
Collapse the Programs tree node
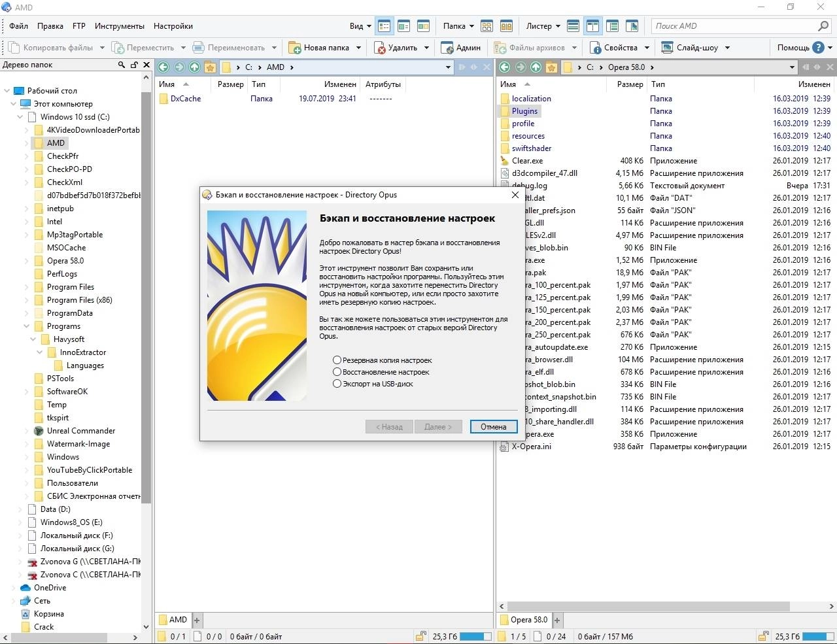[26, 326]
